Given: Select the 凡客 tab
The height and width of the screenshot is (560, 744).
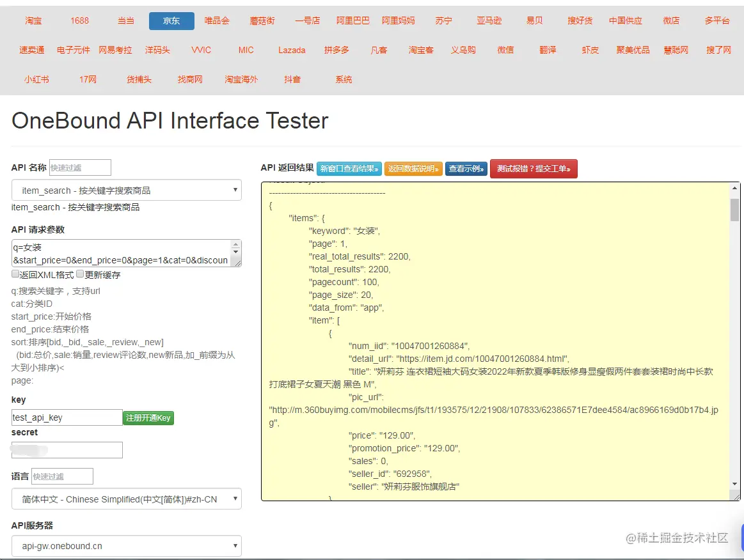Looking at the screenshot, I should [379, 51].
